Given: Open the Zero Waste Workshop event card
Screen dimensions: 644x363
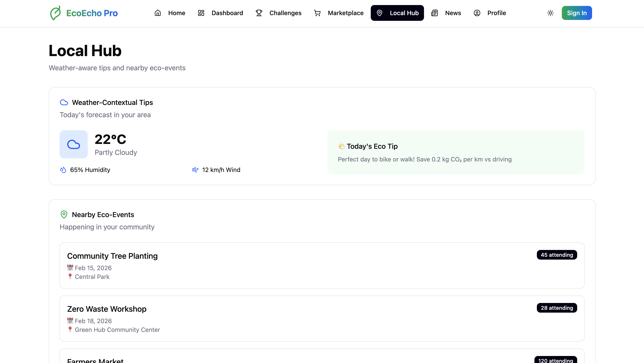Looking at the screenshot, I should pyautogui.click(x=322, y=319).
